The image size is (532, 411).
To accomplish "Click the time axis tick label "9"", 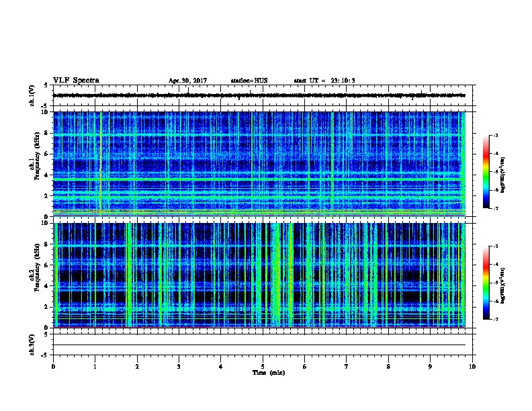I will pyautogui.click(x=430, y=367).
